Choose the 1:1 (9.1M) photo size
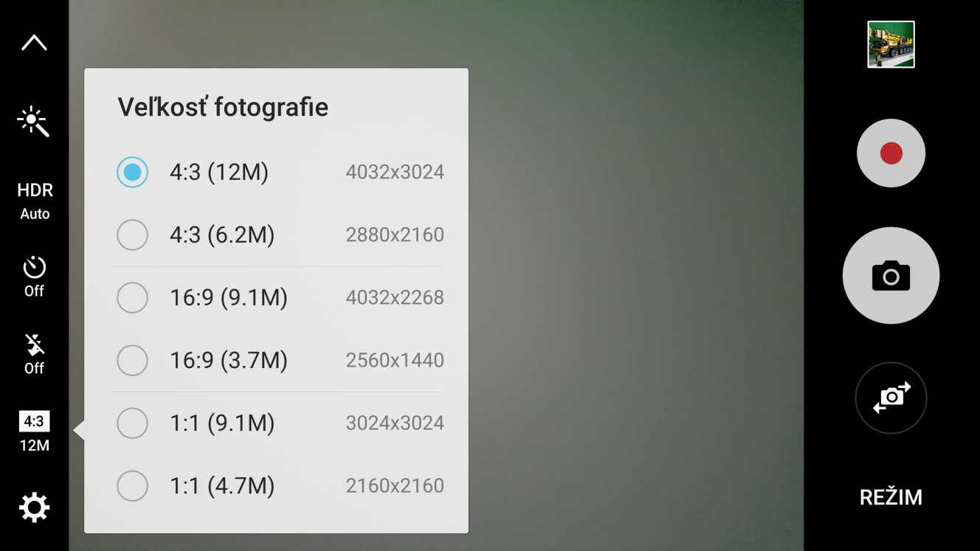The height and width of the screenshot is (551, 980). coord(277,423)
